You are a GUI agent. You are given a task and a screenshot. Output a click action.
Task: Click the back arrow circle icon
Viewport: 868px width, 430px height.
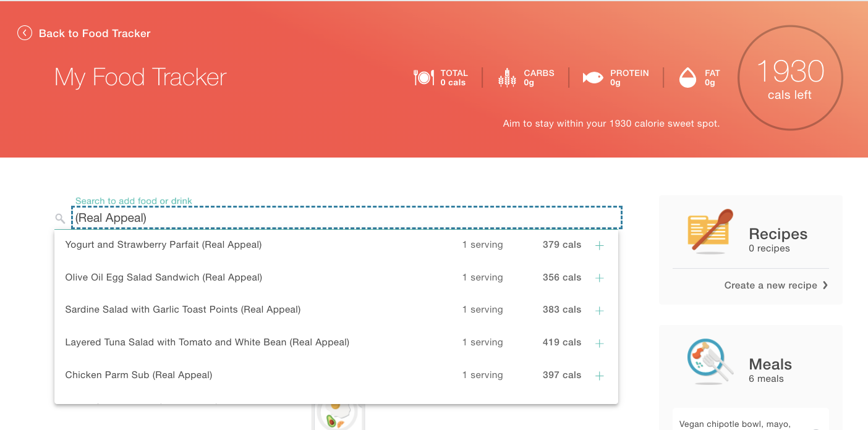pyautogui.click(x=25, y=33)
